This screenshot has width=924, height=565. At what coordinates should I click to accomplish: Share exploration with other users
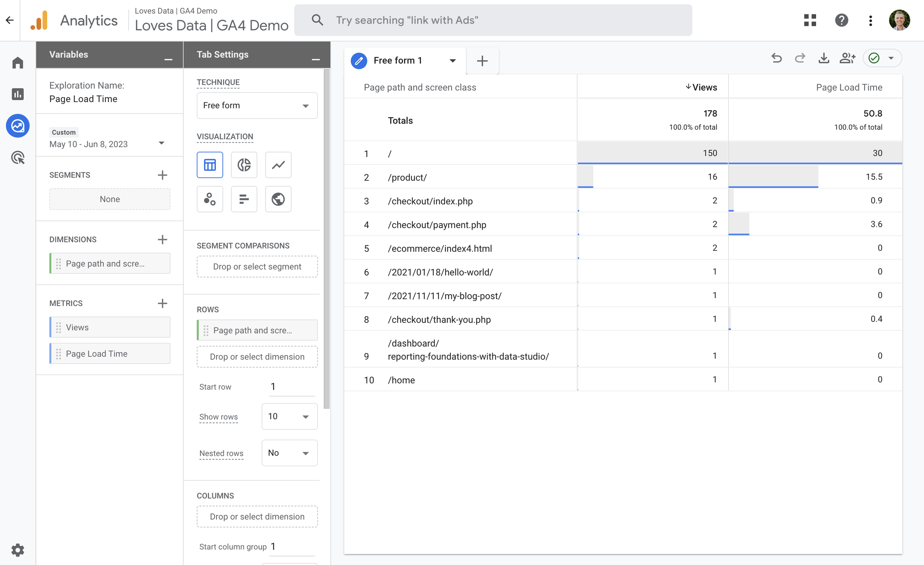click(x=847, y=58)
